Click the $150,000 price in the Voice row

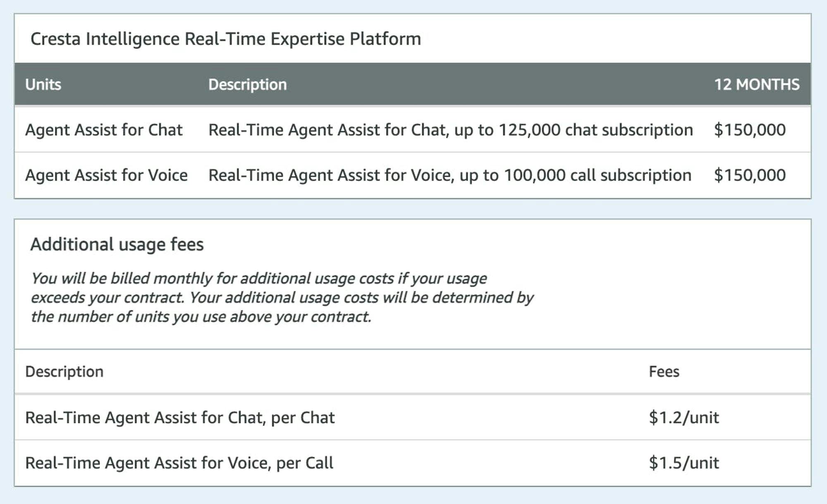tap(749, 175)
